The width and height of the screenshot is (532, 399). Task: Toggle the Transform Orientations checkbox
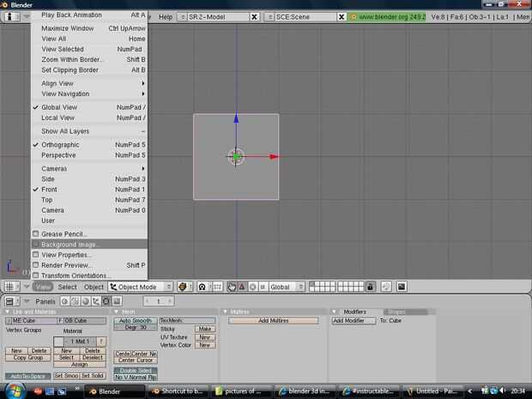tap(35, 275)
